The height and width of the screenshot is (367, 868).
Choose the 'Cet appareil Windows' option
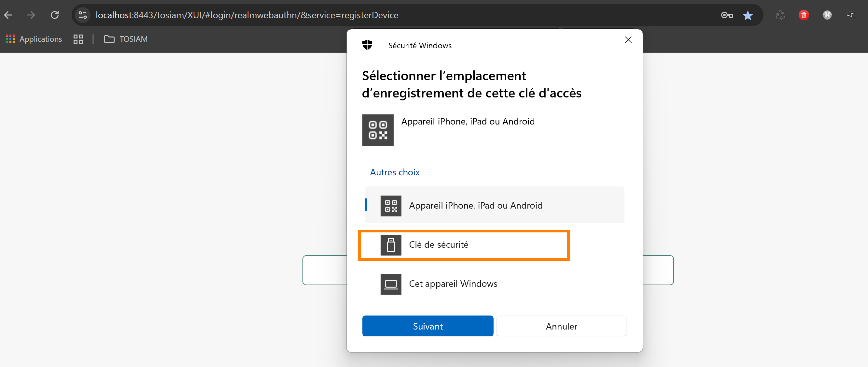[494, 284]
